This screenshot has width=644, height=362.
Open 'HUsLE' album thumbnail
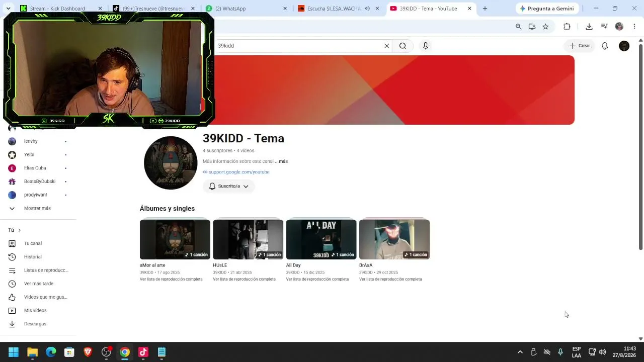click(248, 239)
